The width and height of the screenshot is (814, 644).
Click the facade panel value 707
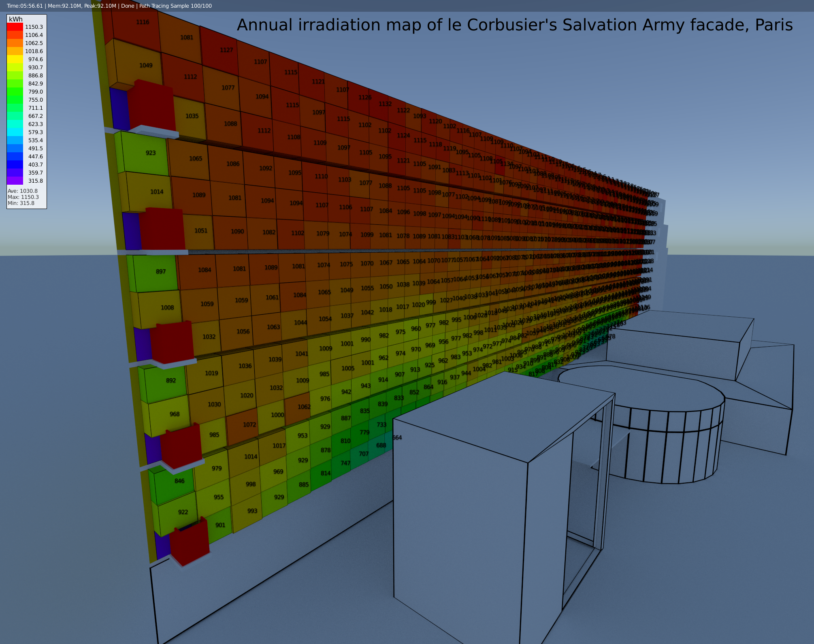tap(364, 454)
